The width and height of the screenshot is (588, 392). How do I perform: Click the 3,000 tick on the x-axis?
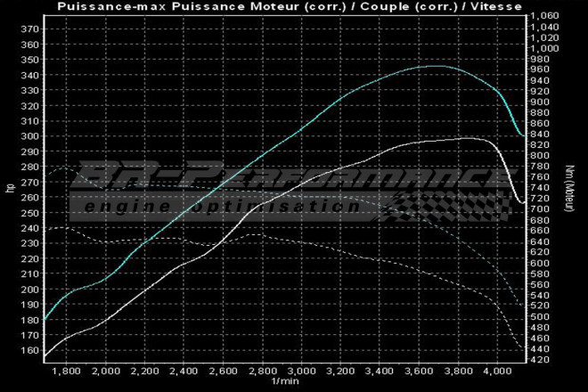click(301, 370)
